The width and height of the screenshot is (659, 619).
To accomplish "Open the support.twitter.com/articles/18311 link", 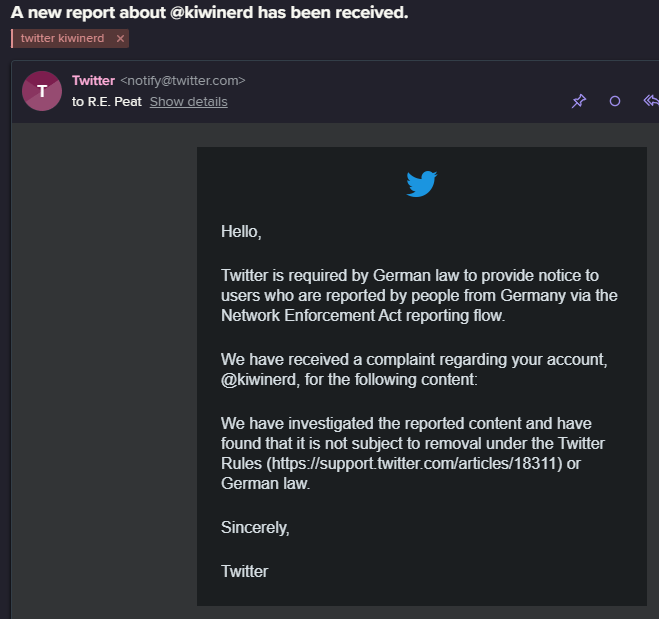I will coord(416,464).
